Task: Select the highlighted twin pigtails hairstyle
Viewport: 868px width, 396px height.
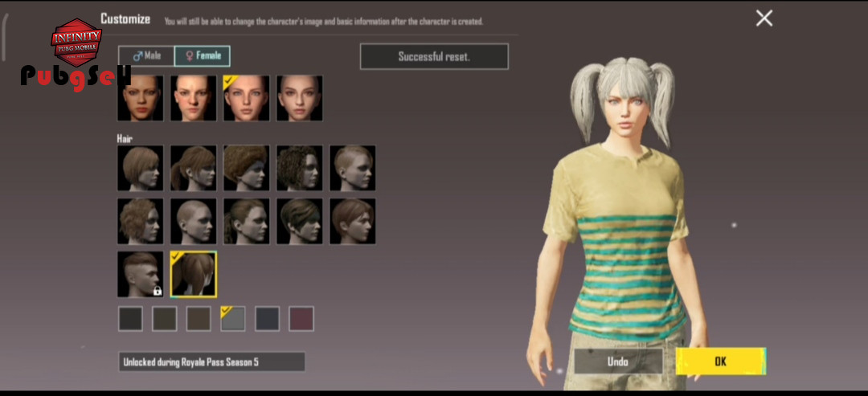Action: (193, 275)
